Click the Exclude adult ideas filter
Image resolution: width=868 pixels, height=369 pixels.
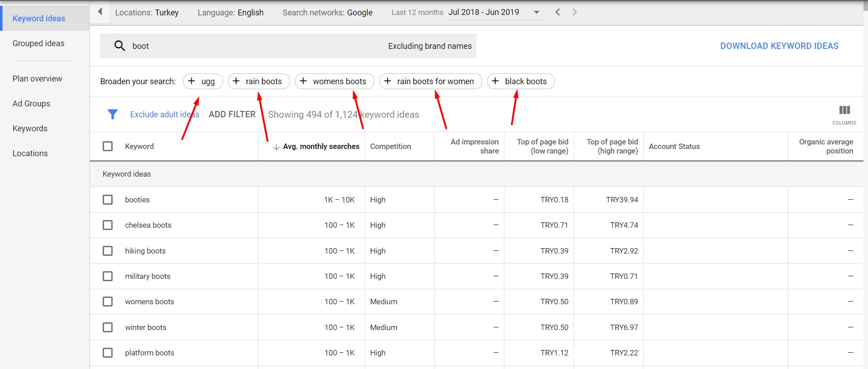tap(165, 115)
